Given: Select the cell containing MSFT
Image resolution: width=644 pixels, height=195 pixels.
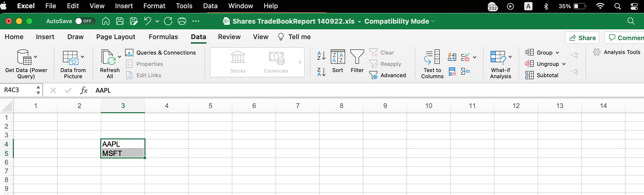Looking at the screenshot, I should [x=123, y=153].
